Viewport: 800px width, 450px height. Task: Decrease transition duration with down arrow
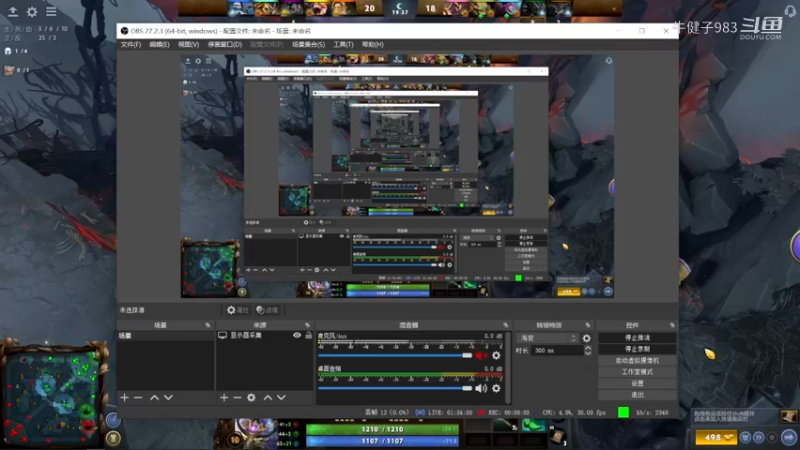pyautogui.click(x=588, y=353)
